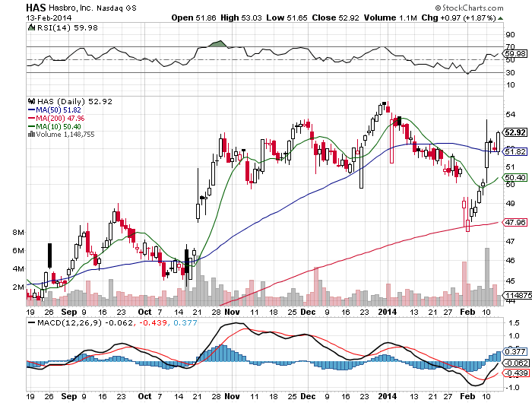Click the 0.377 tag on MACD right axis
532x403 pixels.
515,351
